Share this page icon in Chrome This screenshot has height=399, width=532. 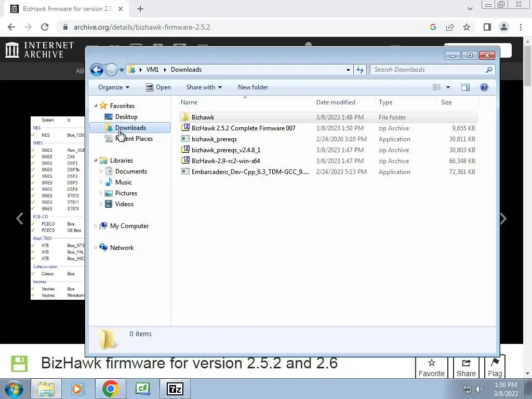click(x=450, y=27)
